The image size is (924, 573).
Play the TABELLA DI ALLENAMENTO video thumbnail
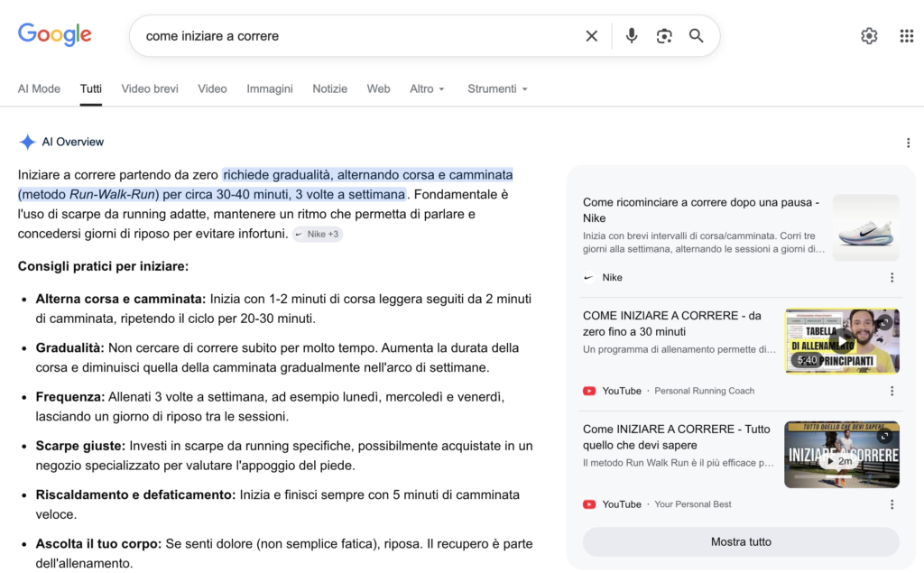pos(842,341)
